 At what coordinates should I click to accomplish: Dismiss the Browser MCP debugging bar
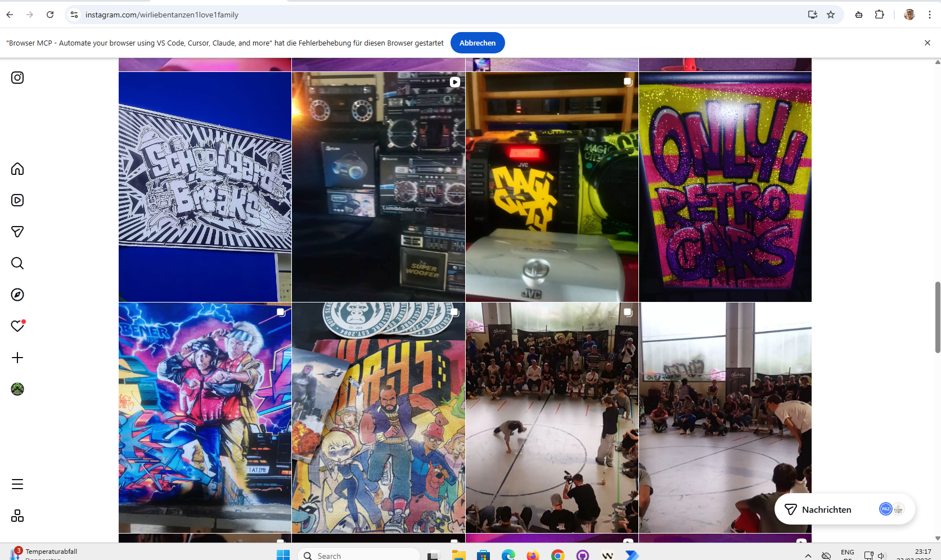[927, 43]
